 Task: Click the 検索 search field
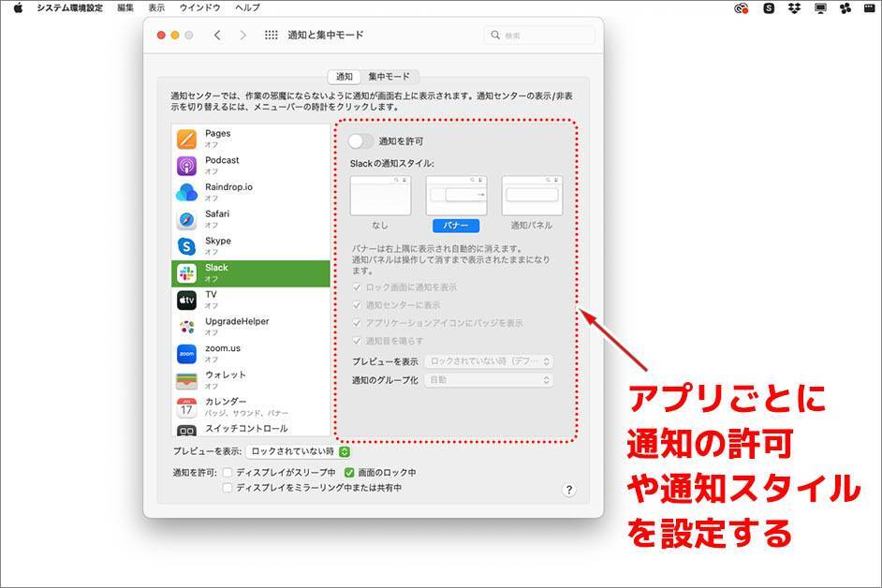539,35
